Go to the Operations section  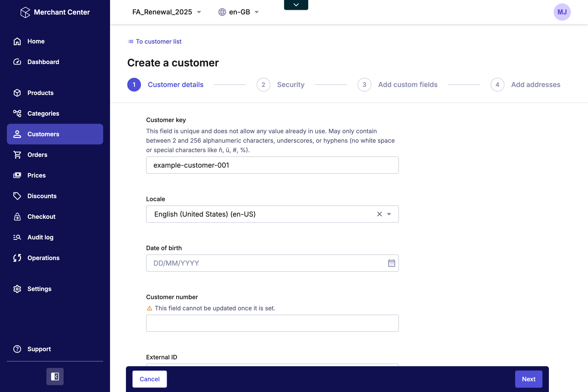pyautogui.click(x=43, y=258)
